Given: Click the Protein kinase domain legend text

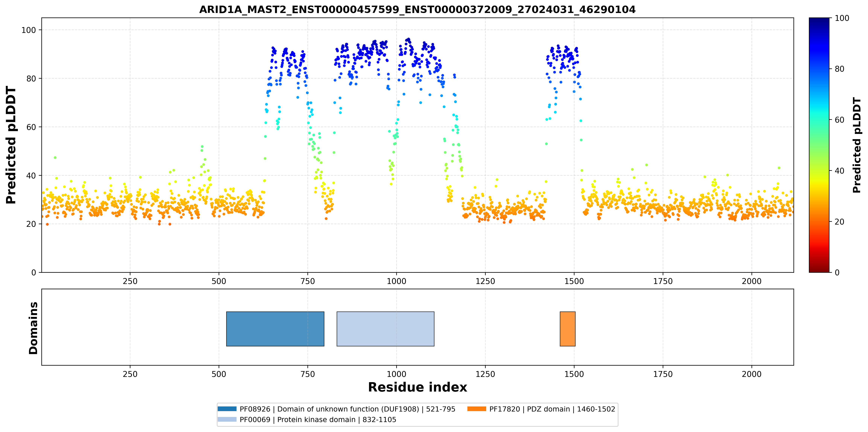Looking at the screenshot, I should pos(318,420).
